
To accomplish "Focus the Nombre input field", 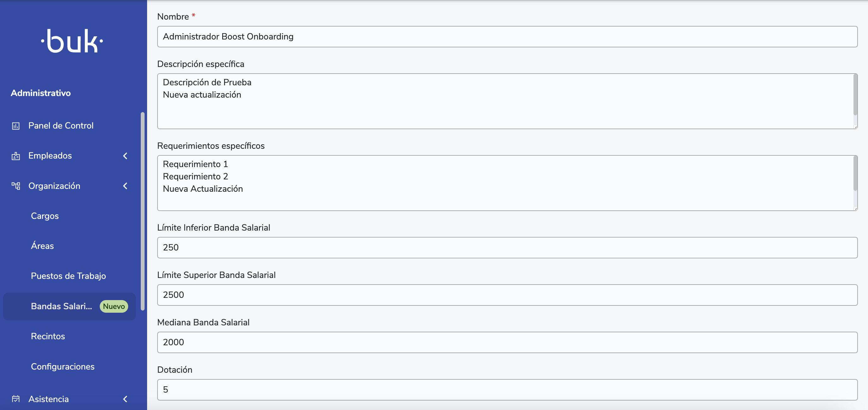I will (x=507, y=37).
